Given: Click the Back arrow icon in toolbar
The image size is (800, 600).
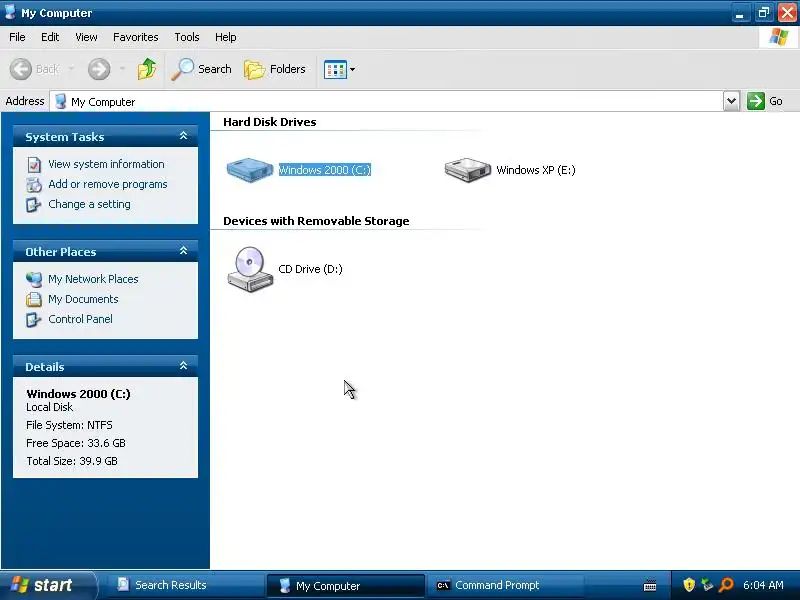Looking at the screenshot, I should coord(21,69).
